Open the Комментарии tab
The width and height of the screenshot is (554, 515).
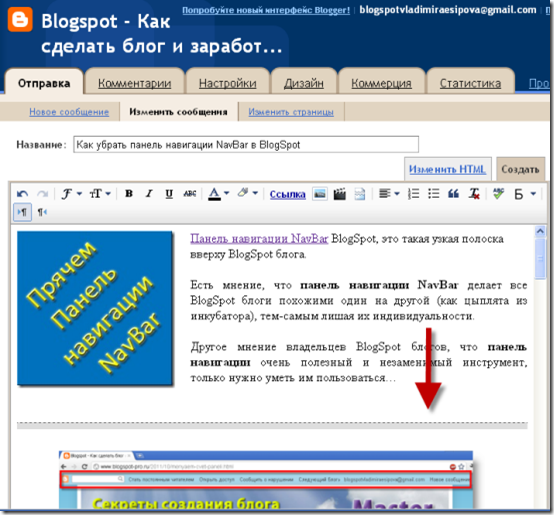(135, 83)
